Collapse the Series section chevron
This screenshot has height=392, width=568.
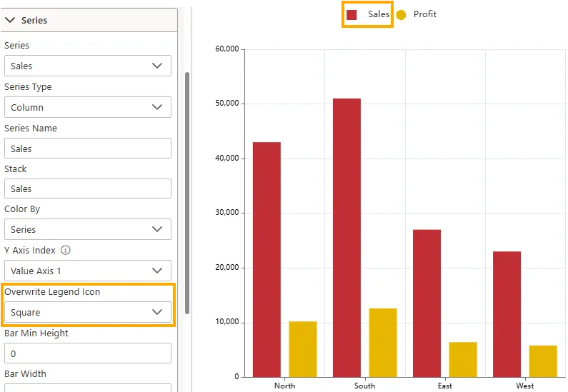pos(10,20)
